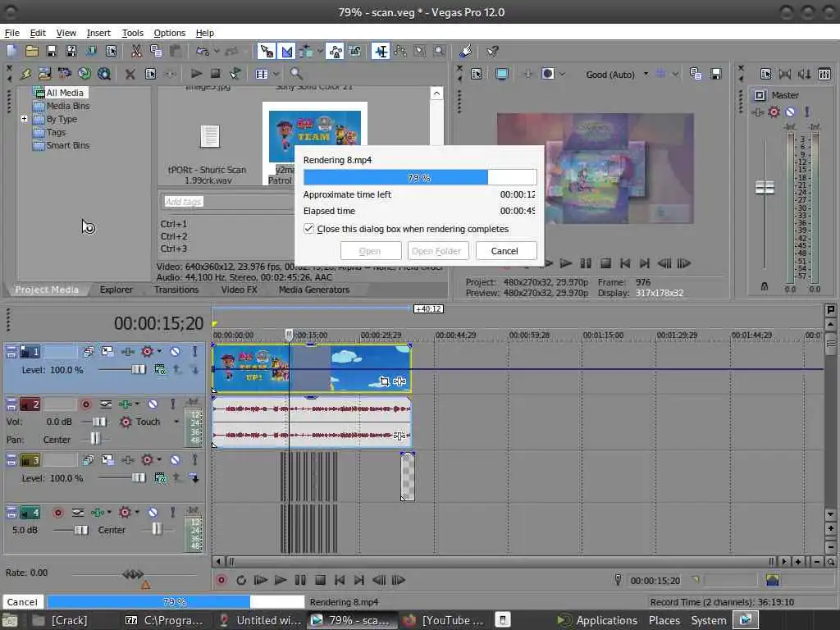Viewport: 840px width, 630px height.
Task: Open automation settings arrow on video track 1
Action: 159,351
